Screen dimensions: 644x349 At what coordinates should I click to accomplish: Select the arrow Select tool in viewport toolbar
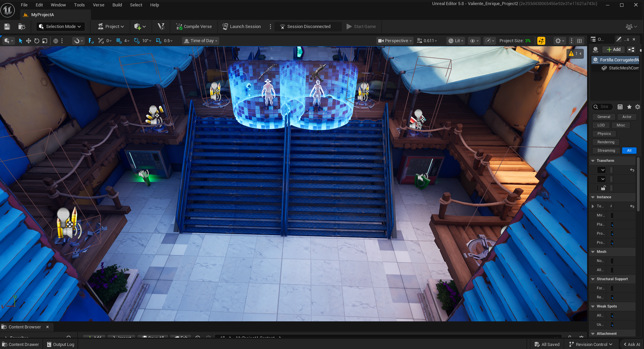click(21, 41)
